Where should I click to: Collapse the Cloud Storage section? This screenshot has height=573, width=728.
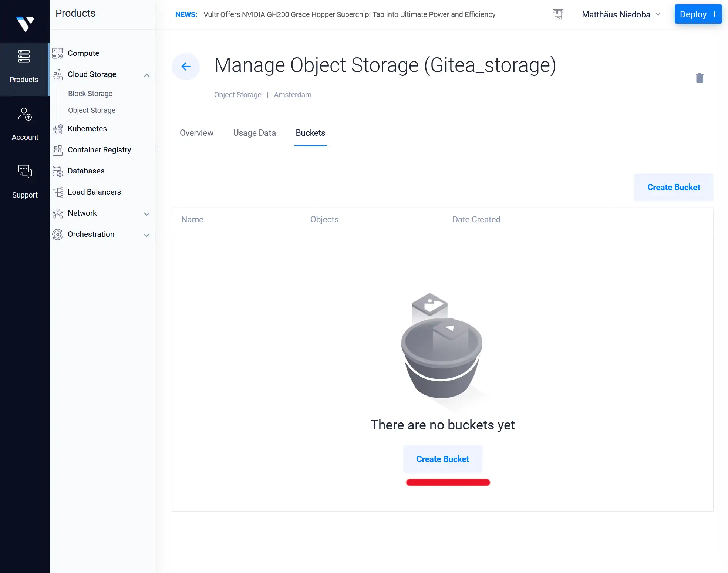coord(147,75)
